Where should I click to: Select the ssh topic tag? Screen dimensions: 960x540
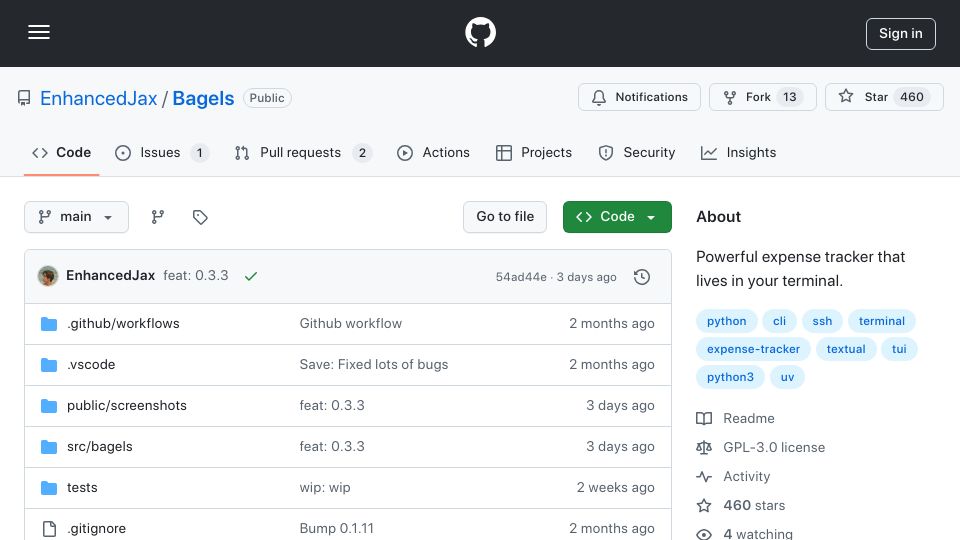[822, 321]
